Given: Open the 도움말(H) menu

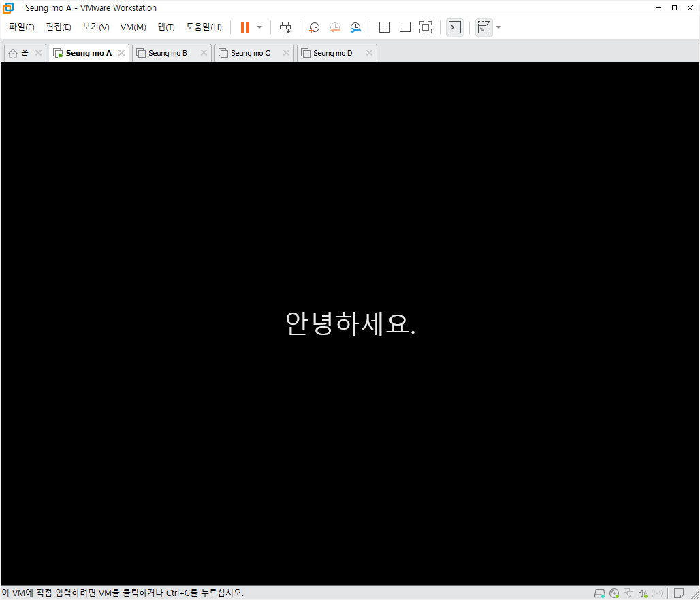Looking at the screenshot, I should pos(204,27).
